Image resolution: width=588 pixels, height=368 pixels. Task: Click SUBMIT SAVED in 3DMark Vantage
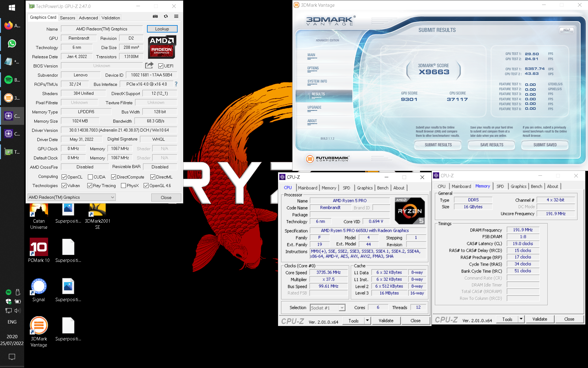point(545,145)
